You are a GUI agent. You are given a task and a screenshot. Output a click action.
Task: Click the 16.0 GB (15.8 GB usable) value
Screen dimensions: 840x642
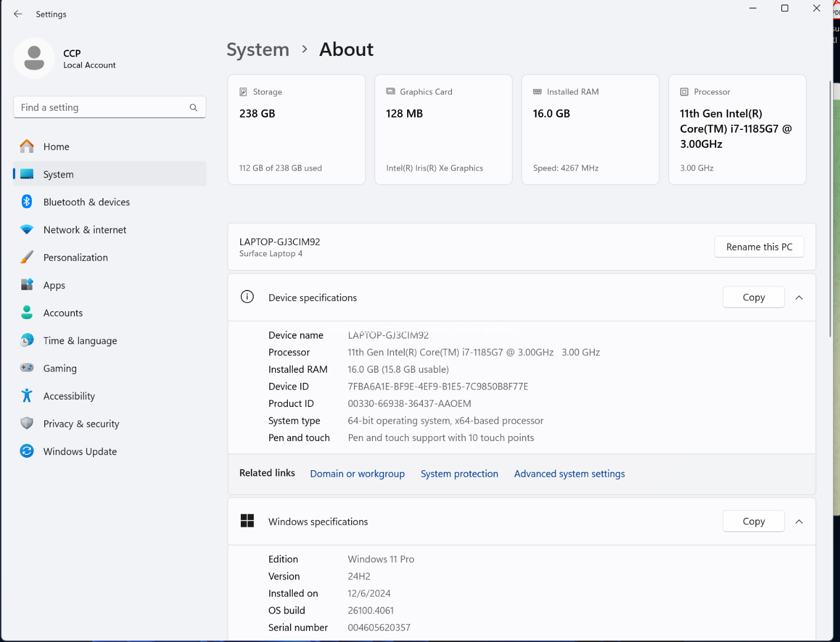pos(398,369)
